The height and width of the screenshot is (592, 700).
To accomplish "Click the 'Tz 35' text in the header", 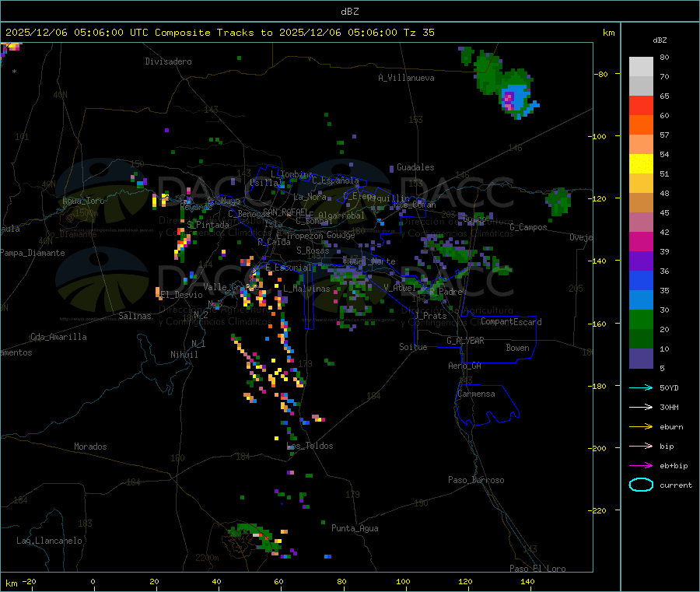I will point(418,33).
